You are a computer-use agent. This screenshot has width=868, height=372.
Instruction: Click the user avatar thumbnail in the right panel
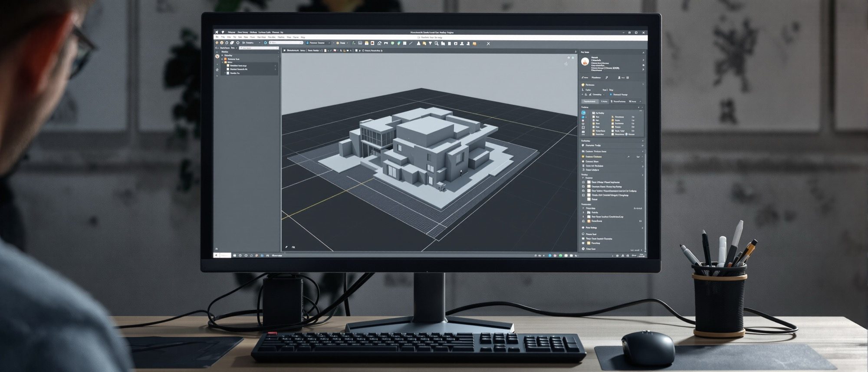coord(585,61)
